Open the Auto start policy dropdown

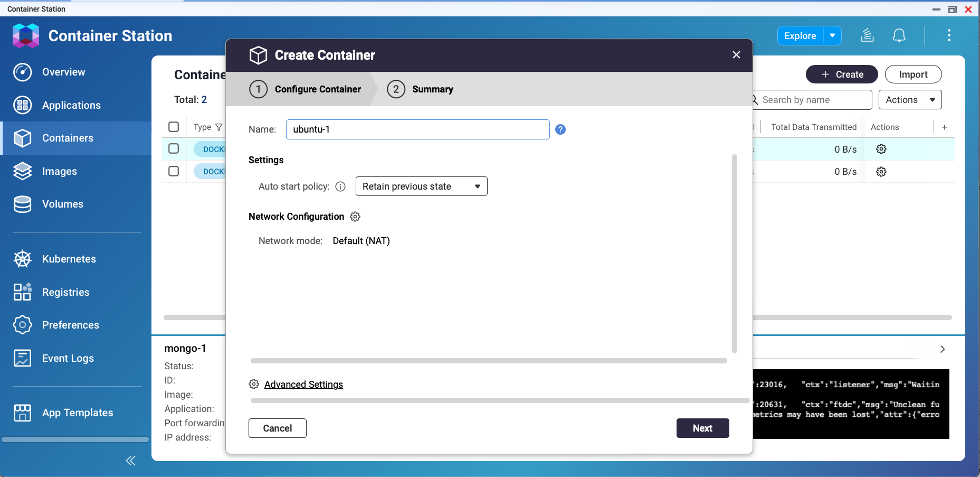[421, 186]
